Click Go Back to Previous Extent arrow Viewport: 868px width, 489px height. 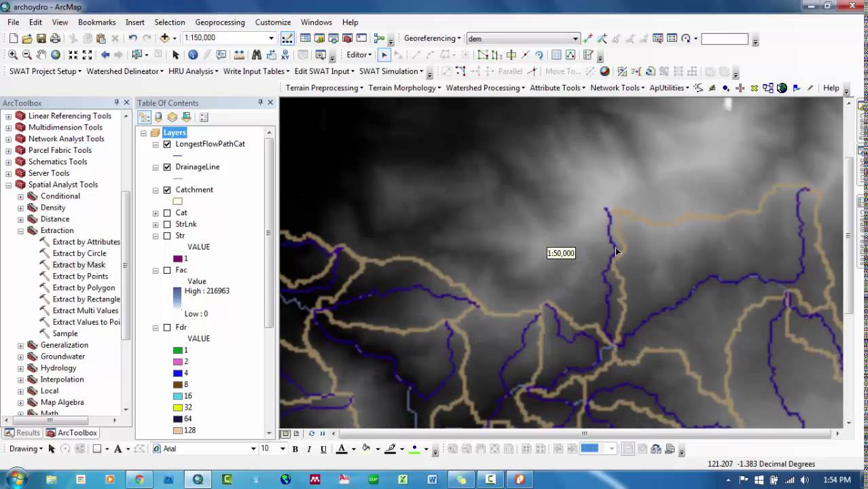[x=105, y=55]
